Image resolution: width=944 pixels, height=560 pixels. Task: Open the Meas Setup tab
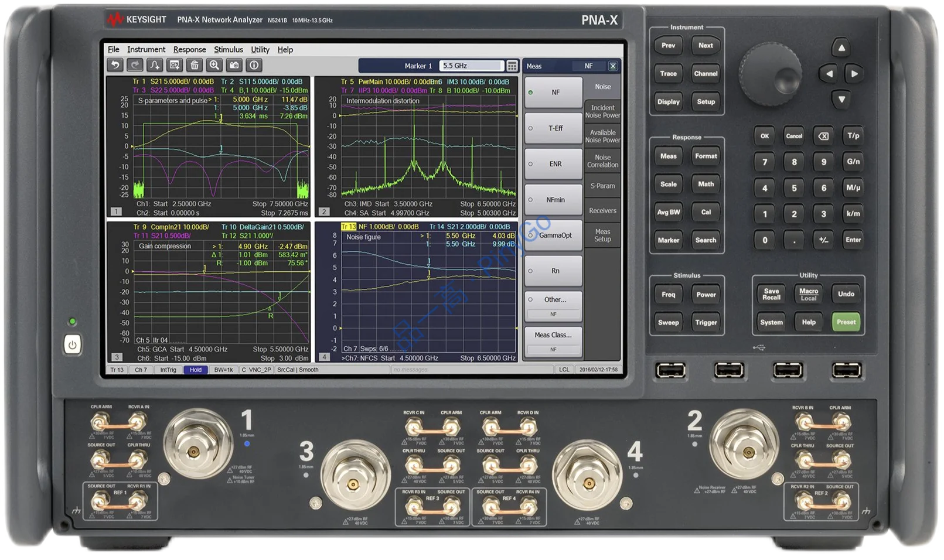click(x=602, y=235)
